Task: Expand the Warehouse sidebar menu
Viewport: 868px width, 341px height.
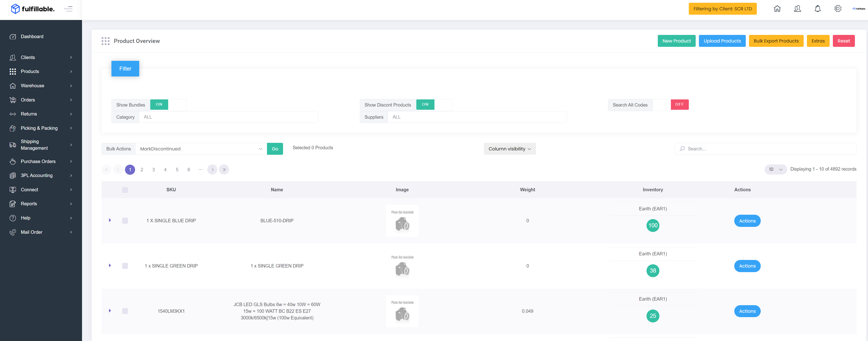Action: pyautogui.click(x=41, y=85)
